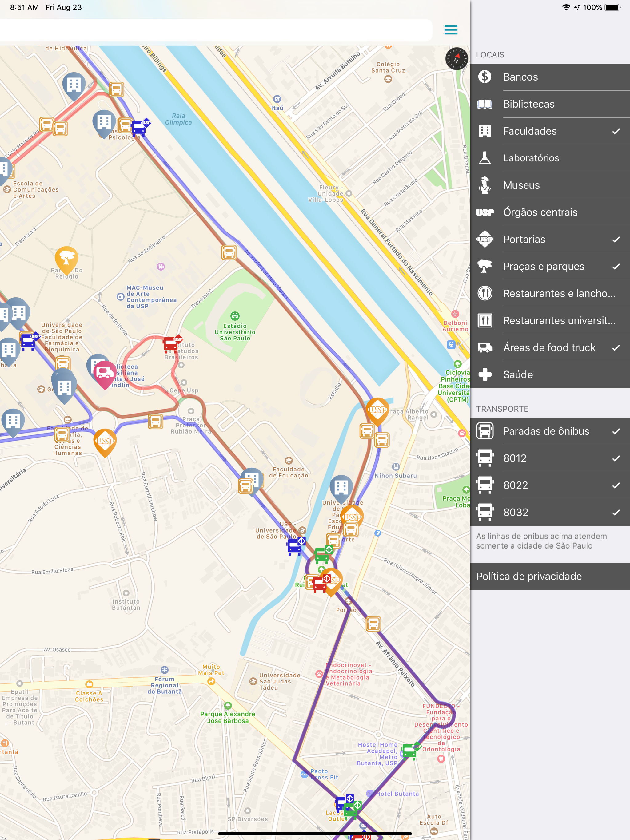Tap the Fórum Regional do Butantã label
630x840 pixels.
[x=165, y=685]
